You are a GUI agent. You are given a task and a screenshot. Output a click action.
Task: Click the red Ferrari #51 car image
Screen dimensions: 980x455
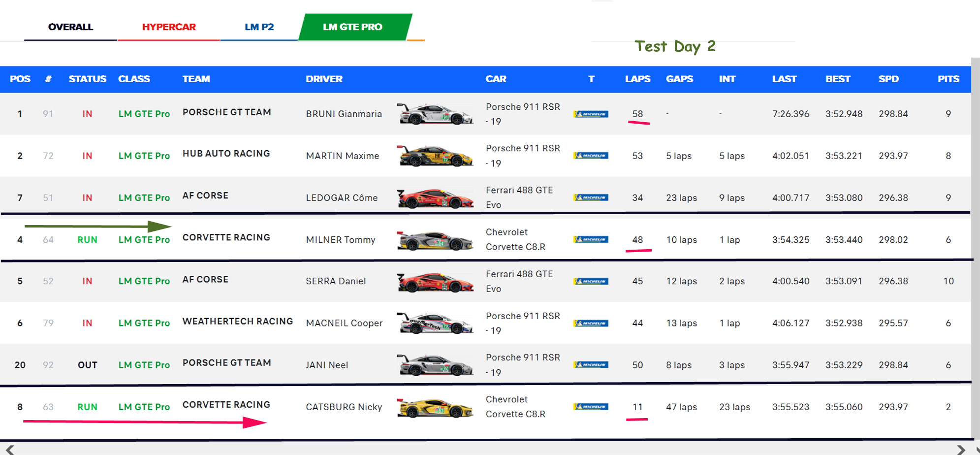[x=435, y=198]
